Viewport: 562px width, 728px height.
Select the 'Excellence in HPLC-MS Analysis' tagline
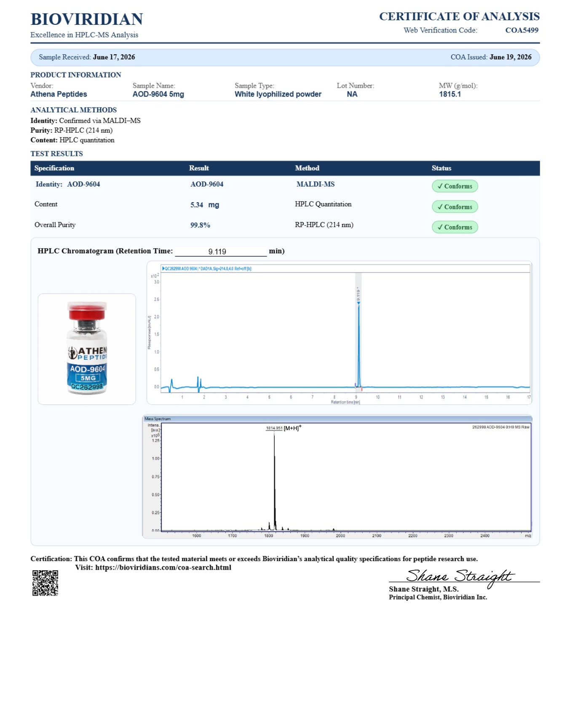tap(84, 35)
